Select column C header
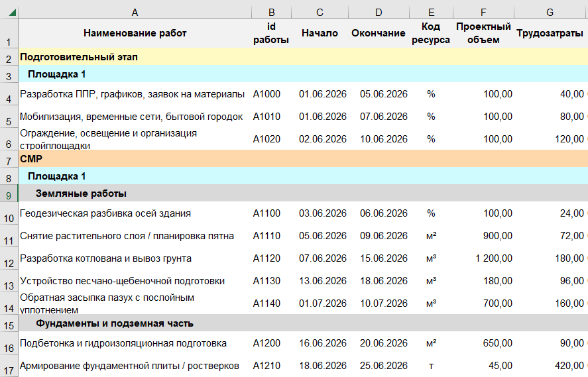The image size is (588, 377). click(x=320, y=13)
